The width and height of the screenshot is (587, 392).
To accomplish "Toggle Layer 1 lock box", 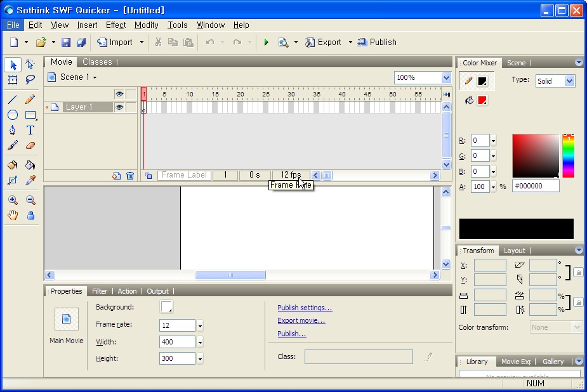I will pyautogui.click(x=131, y=107).
